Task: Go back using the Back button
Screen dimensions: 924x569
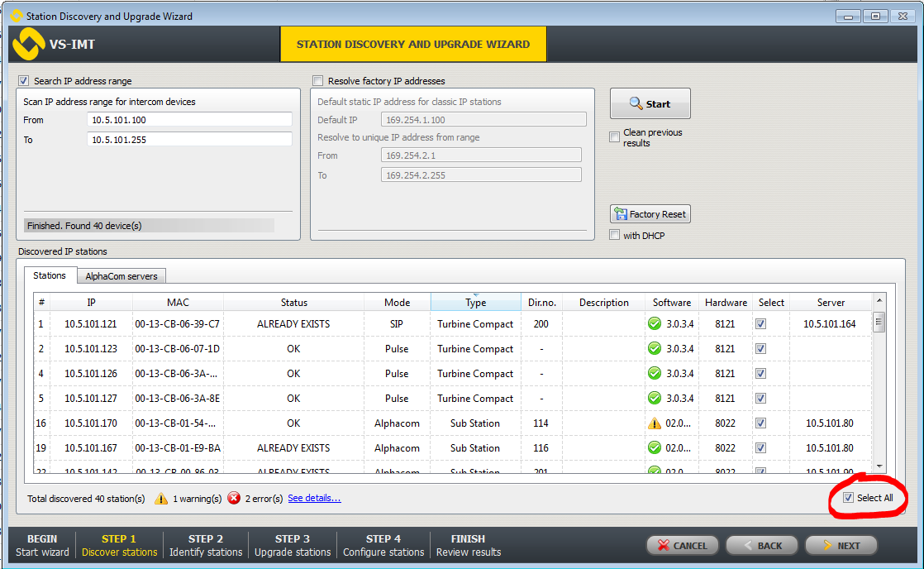Action: coord(760,546)
